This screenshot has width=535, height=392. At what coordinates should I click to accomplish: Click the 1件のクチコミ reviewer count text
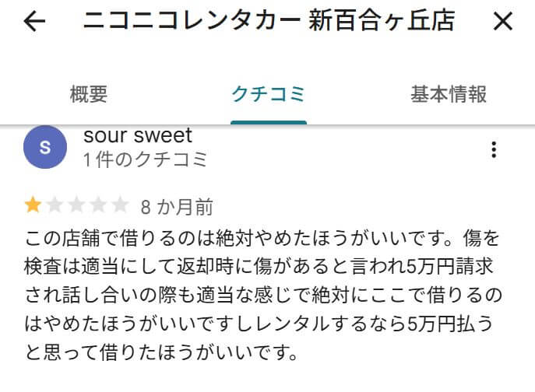[146, 160]
